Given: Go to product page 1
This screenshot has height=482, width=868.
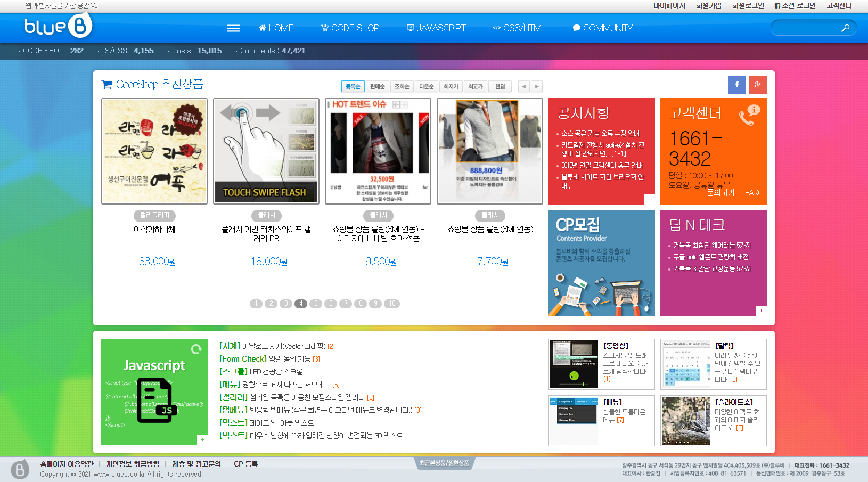Looking at the screenshot, I should point(256,304).
